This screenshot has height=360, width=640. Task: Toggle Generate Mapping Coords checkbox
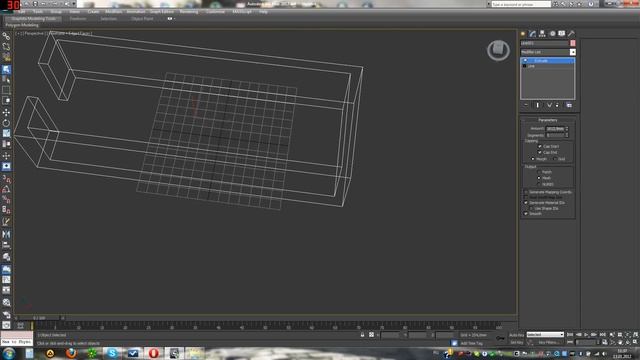(526, 192)
